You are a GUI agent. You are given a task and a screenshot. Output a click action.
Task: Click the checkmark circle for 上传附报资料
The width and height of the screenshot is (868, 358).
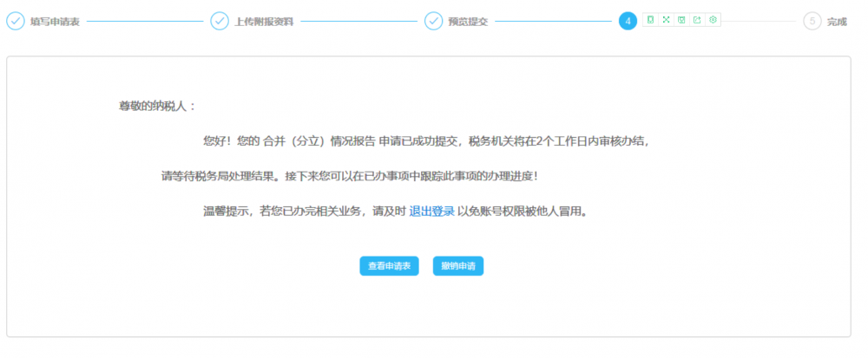pyautogui.click(x=220, y=21)
